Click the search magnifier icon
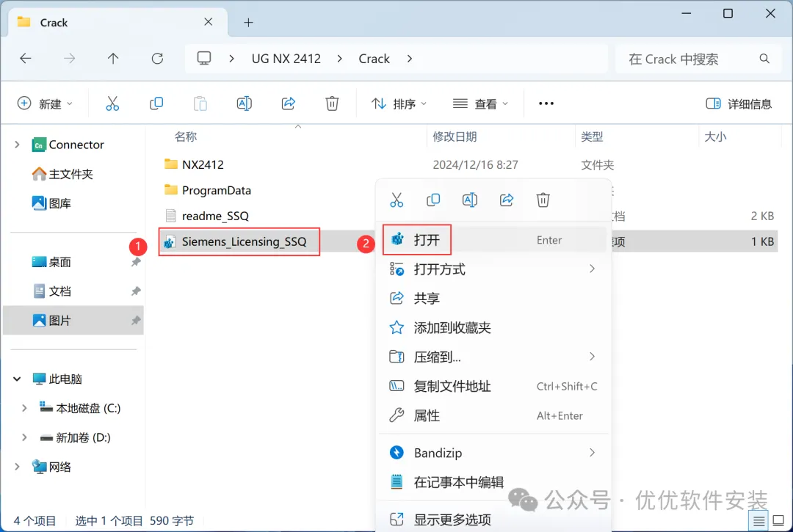Image resolution: width=793 pixels, height=532 pixels. tap(764, 59)
